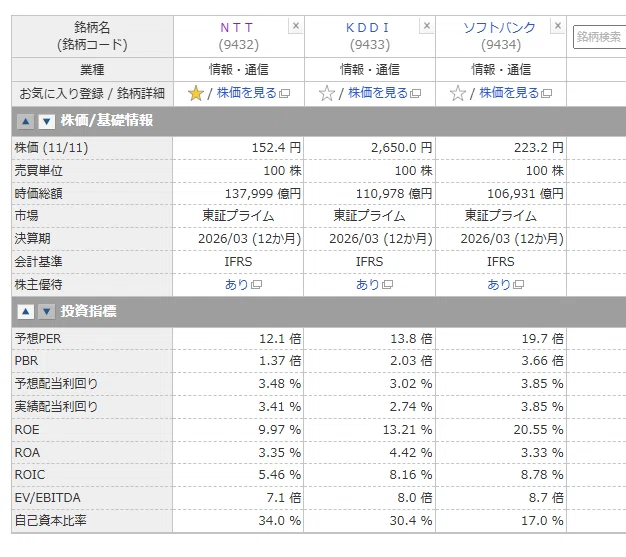Select KDDI ROA value 4.42 %
The height and width of the screenshot is (557, 626).
[411, 453]
